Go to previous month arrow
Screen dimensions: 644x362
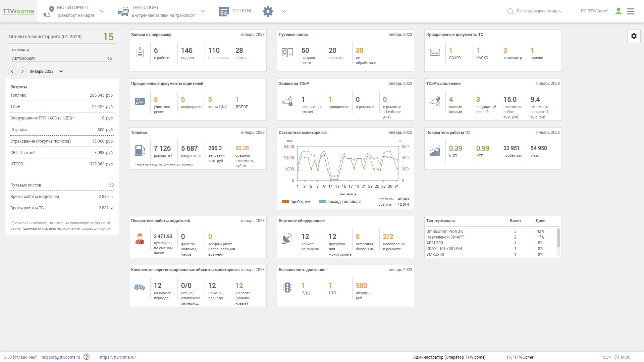tap(12, 71)
